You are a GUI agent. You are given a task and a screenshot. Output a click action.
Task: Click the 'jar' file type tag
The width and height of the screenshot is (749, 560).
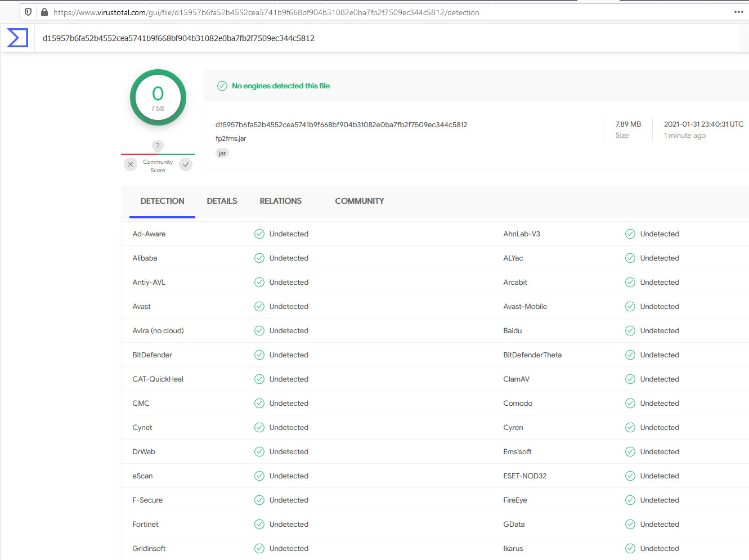tap(222, 153)
